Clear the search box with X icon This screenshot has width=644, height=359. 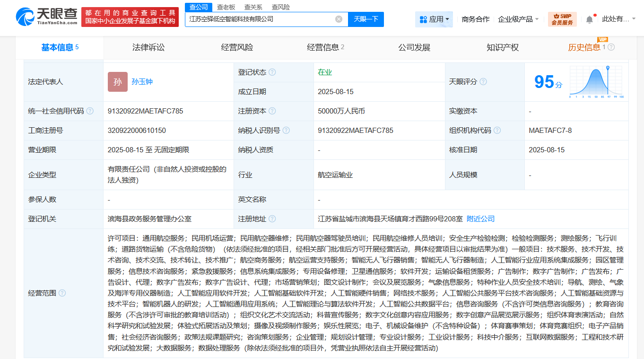coord(339,19)
